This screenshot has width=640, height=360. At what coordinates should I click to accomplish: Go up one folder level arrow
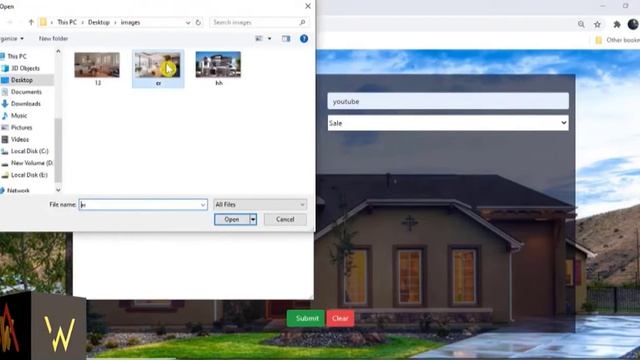point(31,22)
